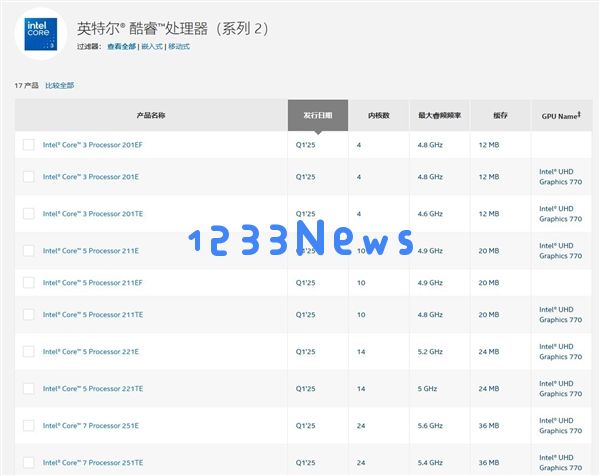
Task: Sort by 内核数 column header
Action: (x=378, y=115)
